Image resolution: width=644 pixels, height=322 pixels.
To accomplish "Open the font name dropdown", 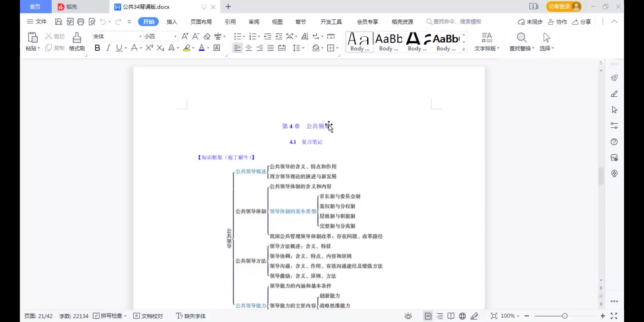I will (x=140, y=36).
